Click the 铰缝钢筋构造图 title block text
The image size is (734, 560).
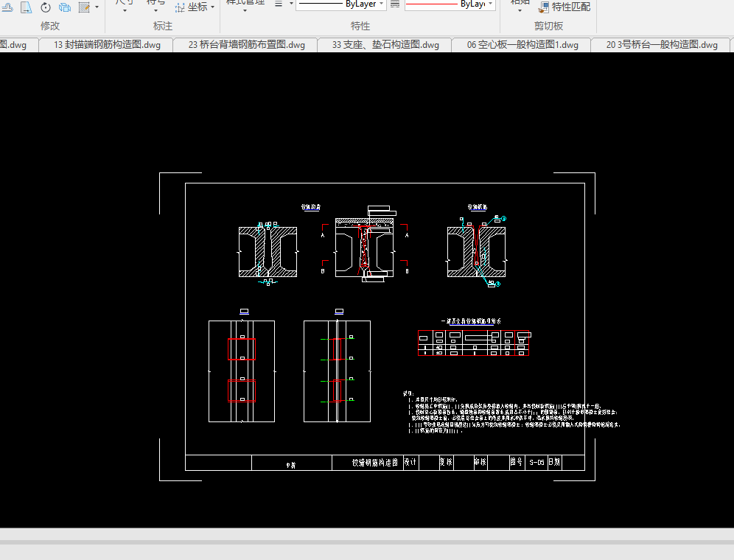coord(374,463)
